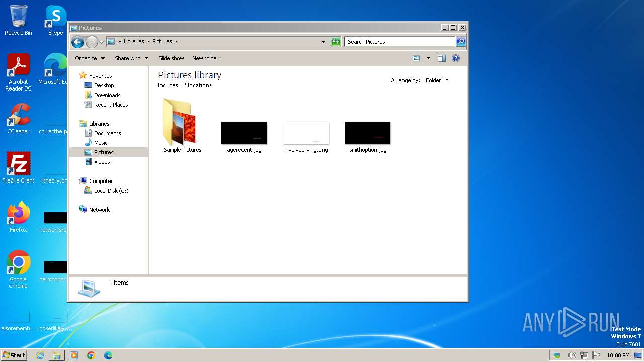Image resolution: width=644 pixels, height=362 pixels.
Task: Select Local Disk (C:) in navigation pane
Action: [111, 191]
